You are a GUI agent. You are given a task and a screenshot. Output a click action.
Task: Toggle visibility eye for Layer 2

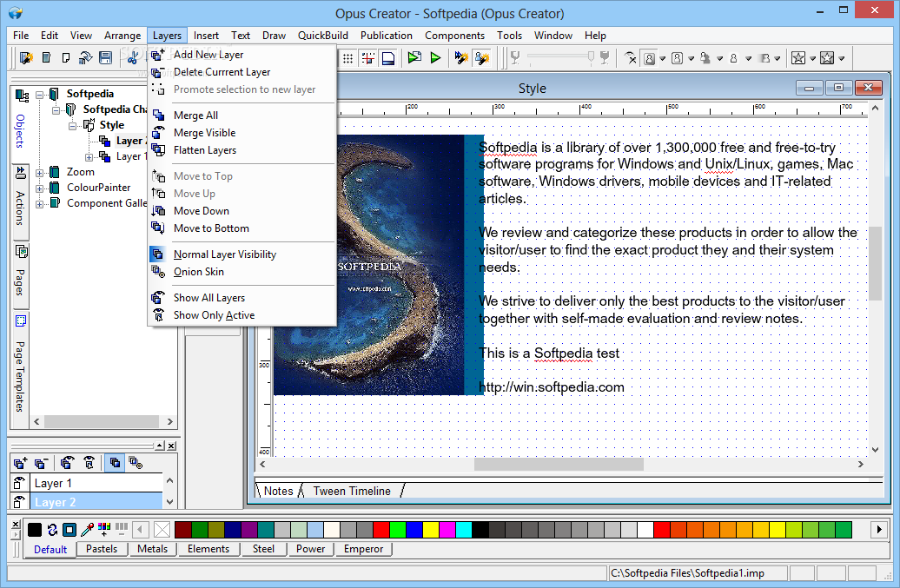[19, 501]
